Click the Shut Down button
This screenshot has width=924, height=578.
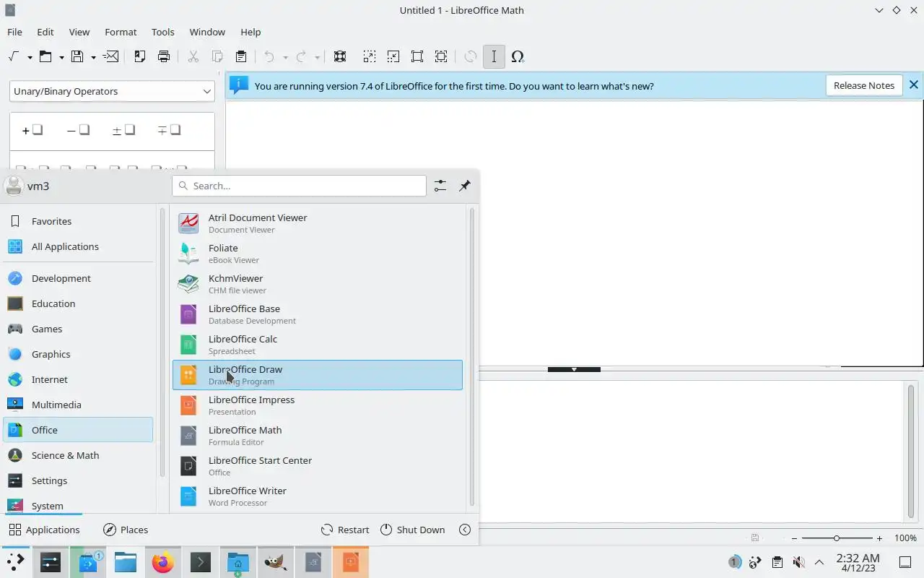412,530
